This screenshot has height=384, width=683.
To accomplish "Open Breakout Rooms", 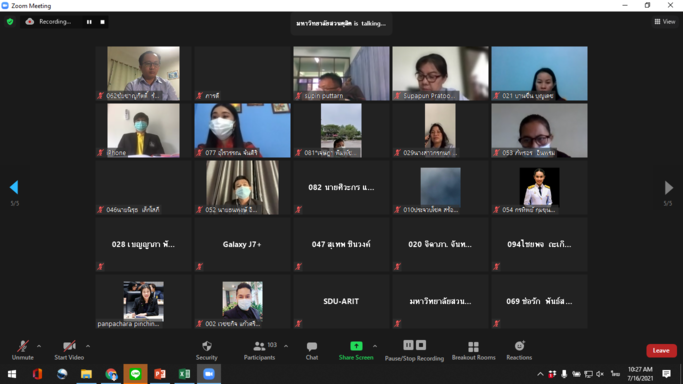I will pyautogui.click(x=473, y=350).
